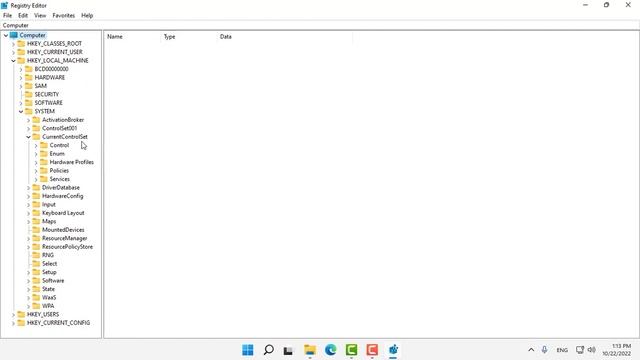Expand HKEY_USERS chevron

pyautogui.click(x=13, y=315)
